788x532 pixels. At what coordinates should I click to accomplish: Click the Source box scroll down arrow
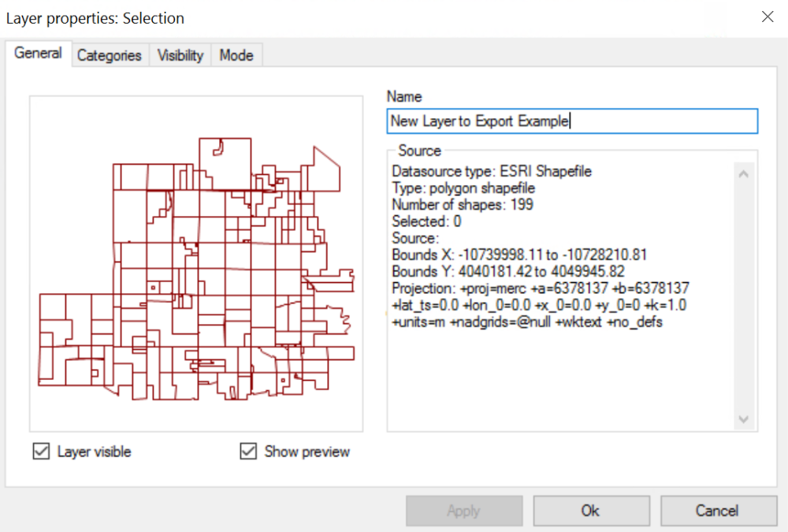pos(744,419)
